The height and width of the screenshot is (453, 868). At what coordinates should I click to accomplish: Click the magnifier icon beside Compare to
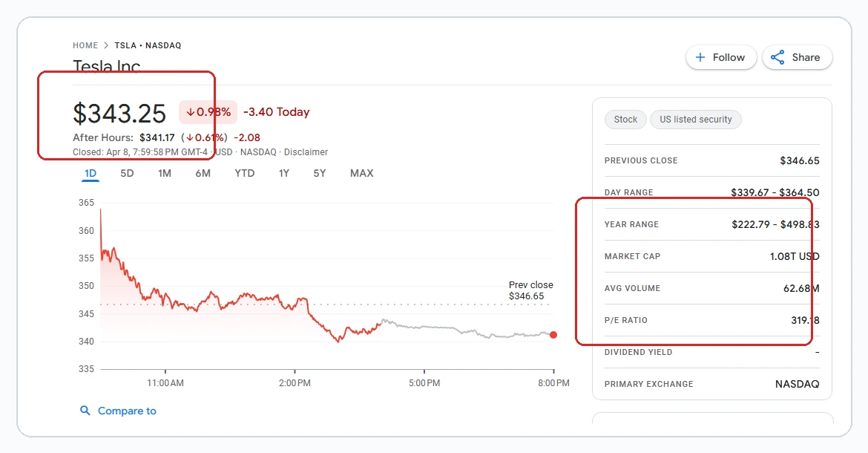(85, 410)
